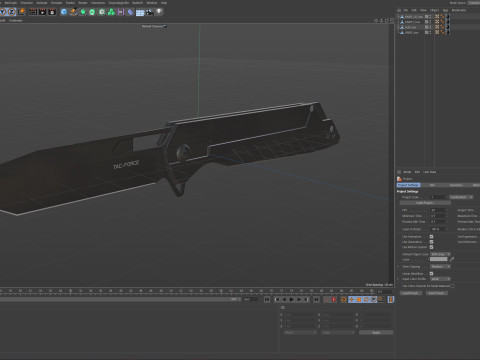This screenshot has height=360, width=480.
Task: Open the Help menu
Action: 164,3
